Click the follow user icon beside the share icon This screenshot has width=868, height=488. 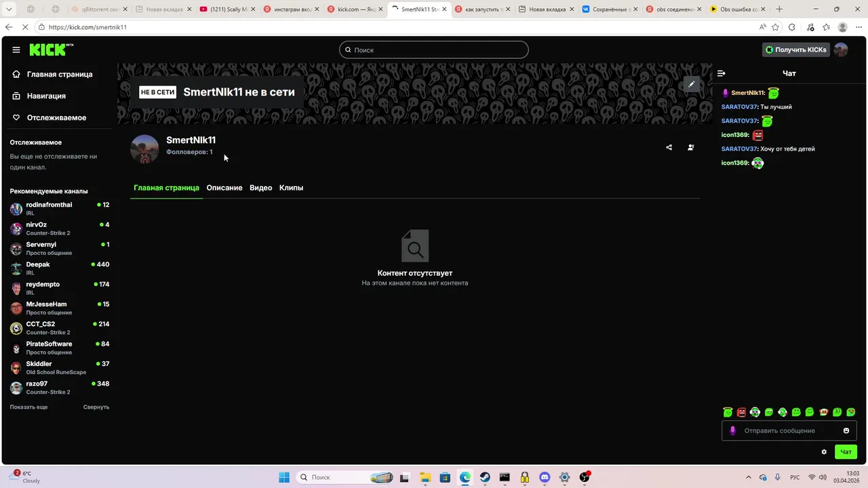(x=691, y=147)
